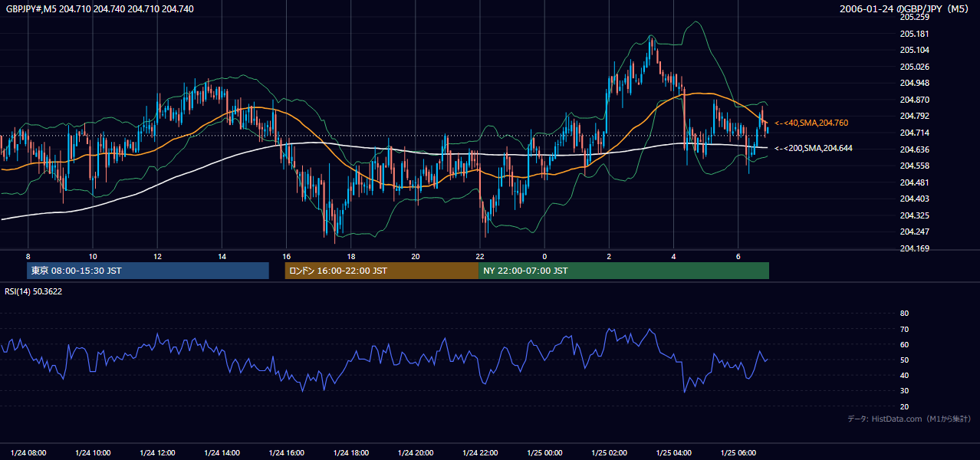Click hour label 16 under the price chart
Viewport: 980px width, 460px height.
coord(286,256)
